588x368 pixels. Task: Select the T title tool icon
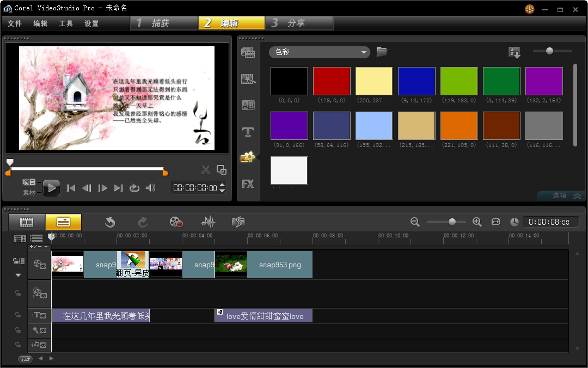[x=248, y=132]
